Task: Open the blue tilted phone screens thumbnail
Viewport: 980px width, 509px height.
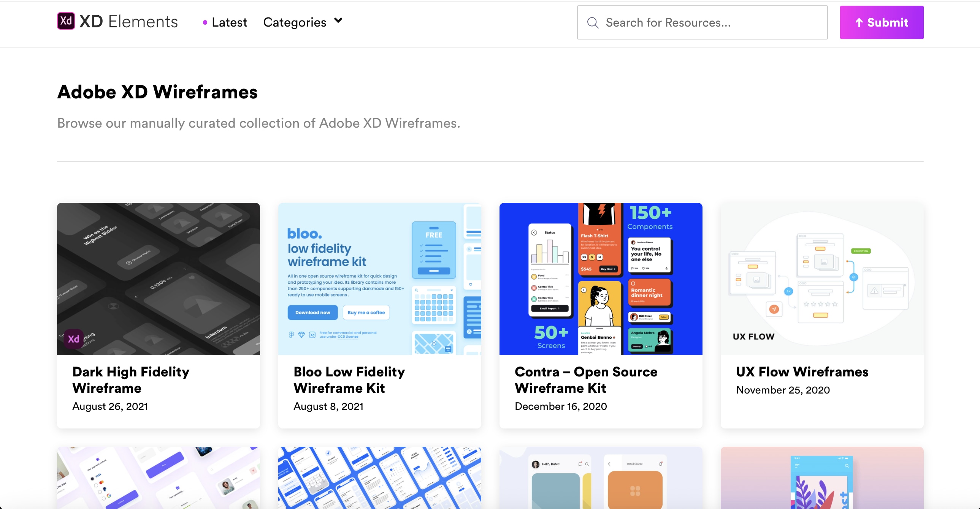Action: click(x=379, y=477)
